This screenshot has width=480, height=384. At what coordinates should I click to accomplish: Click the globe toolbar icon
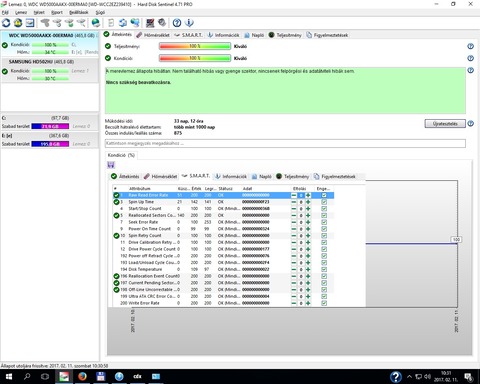tap(96, 23)
